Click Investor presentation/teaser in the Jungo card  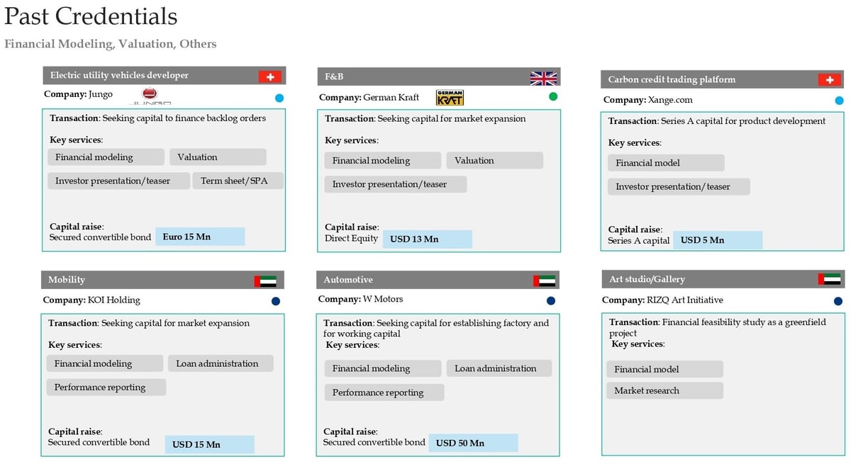(x=118, y=181)
